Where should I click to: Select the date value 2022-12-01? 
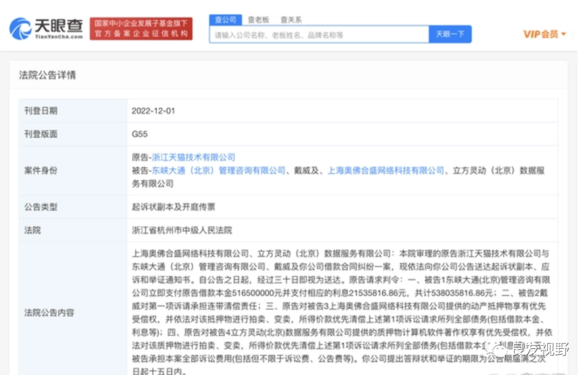tap(154, 111)
